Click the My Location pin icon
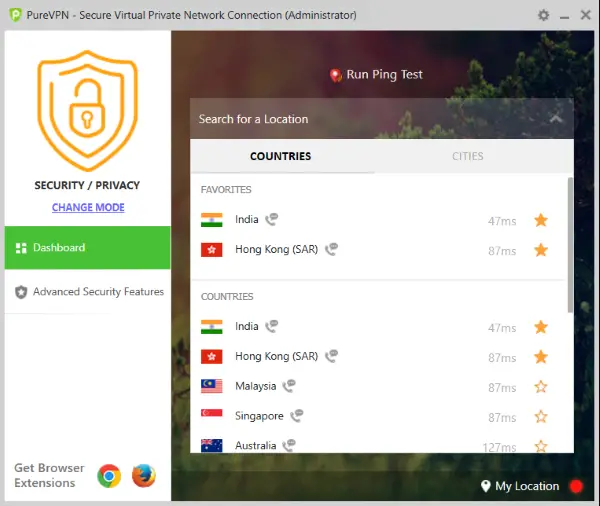Image resolution: width=600 pixels, height=506 pixels. [x=485, y=486]
